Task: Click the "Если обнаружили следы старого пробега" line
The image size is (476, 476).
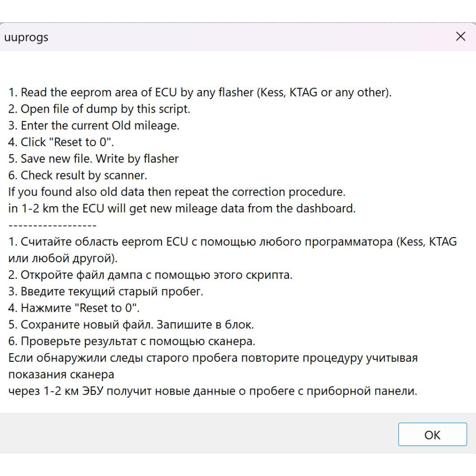Action: (x=213, y=366)
